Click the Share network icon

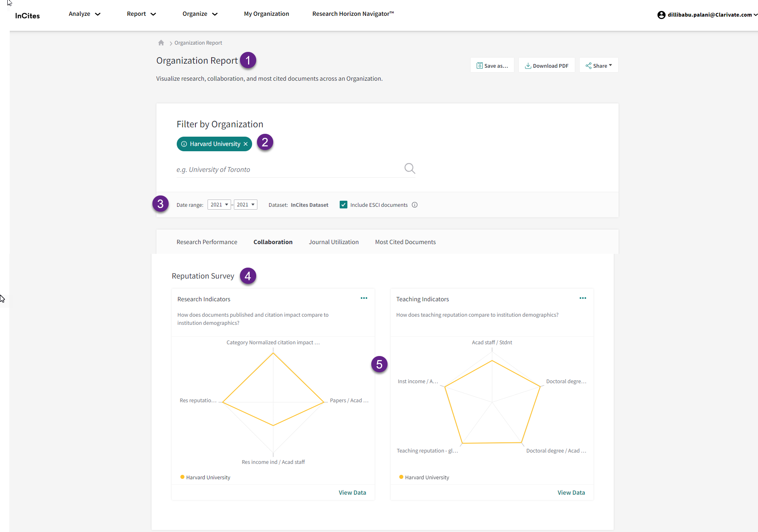pos(589,66)
